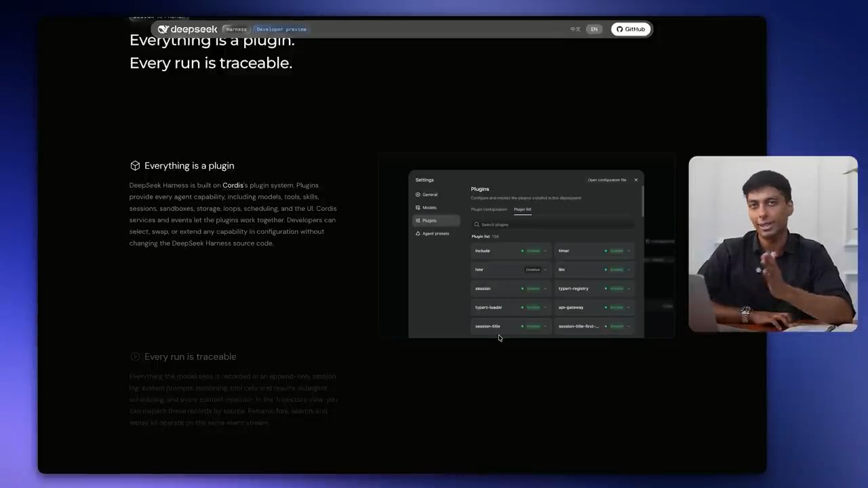
Task: Click the Developer preview badge
Action: tap(281, 29)
